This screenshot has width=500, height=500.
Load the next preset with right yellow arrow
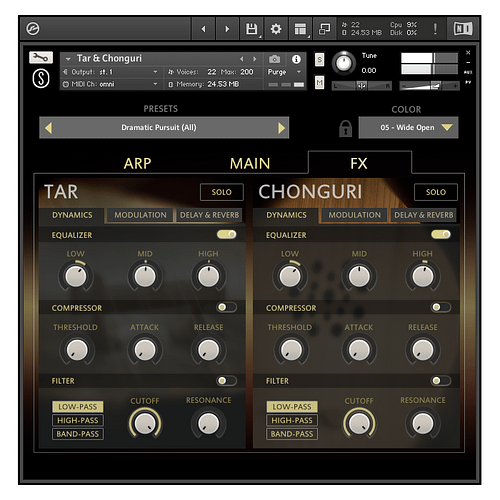(281, 128)
